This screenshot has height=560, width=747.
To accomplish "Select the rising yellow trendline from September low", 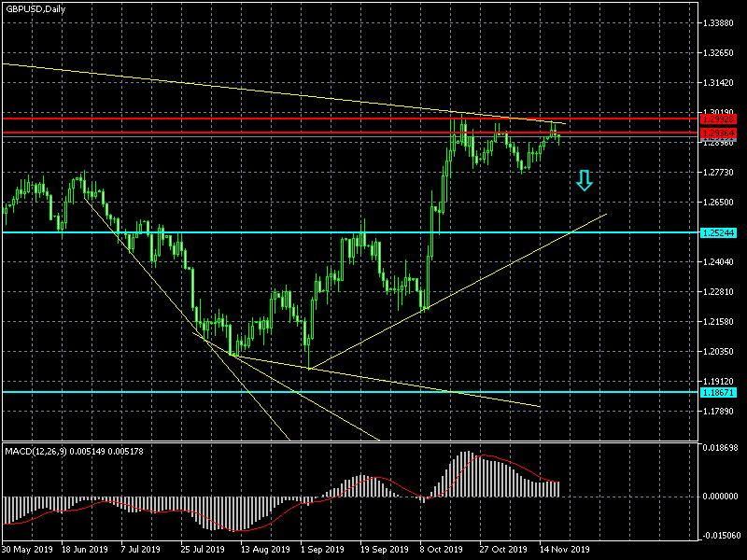I will [458, 291].
